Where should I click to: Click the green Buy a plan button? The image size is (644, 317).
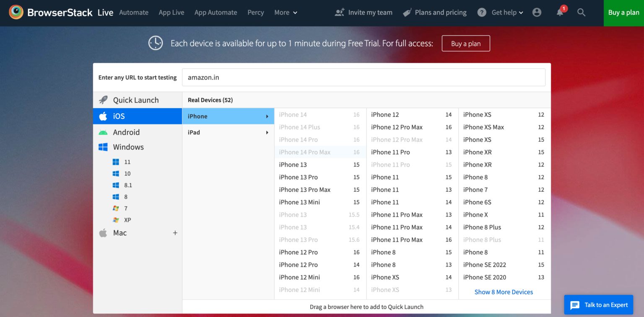click(623, 13)
